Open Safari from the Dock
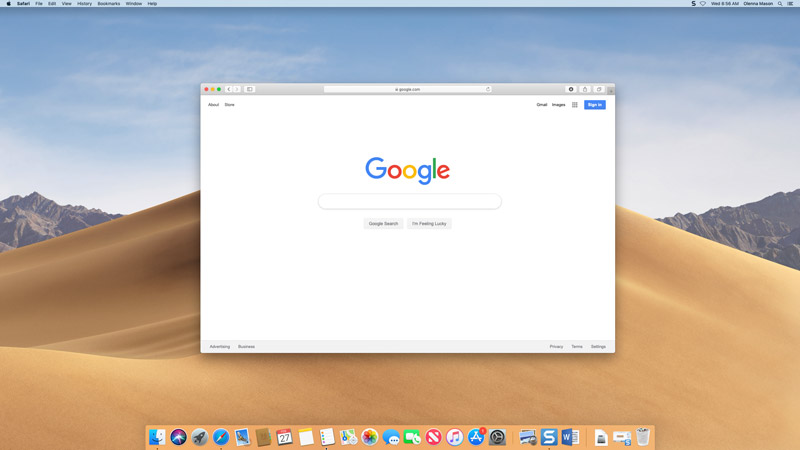The image size is (800, 450). pyautogui.click(x=221, y=437)
